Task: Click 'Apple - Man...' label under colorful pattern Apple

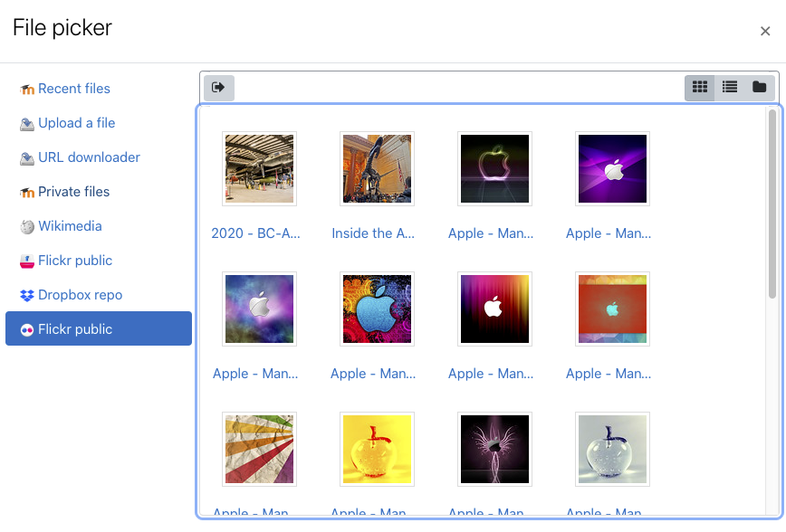Action: click(x=373, y=374)
